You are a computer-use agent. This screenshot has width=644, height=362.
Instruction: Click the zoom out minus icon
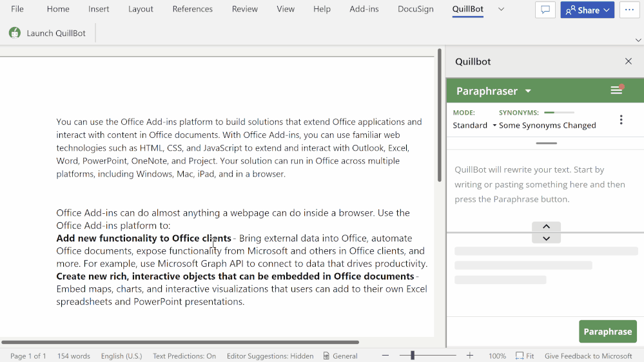[385, 356]
